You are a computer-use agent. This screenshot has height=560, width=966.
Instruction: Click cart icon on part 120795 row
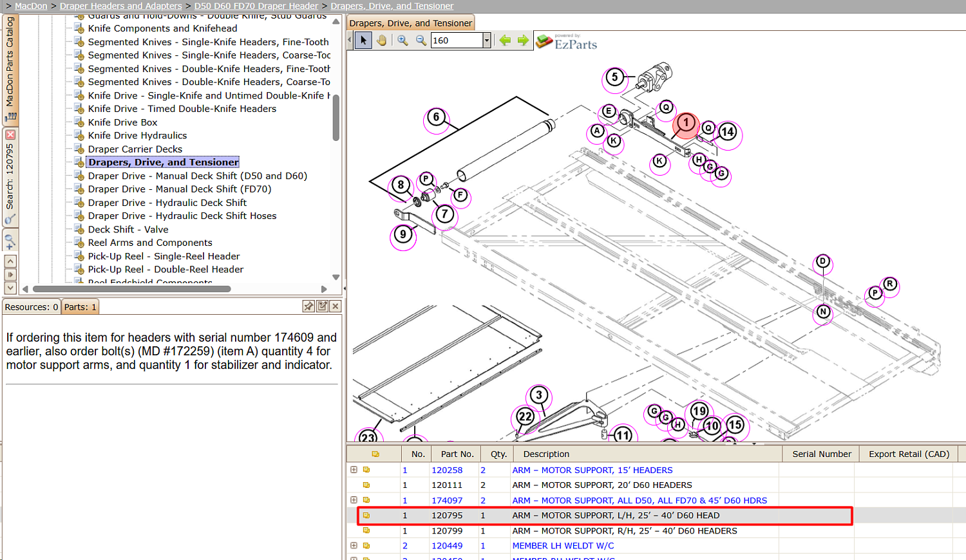click(366, 516)
